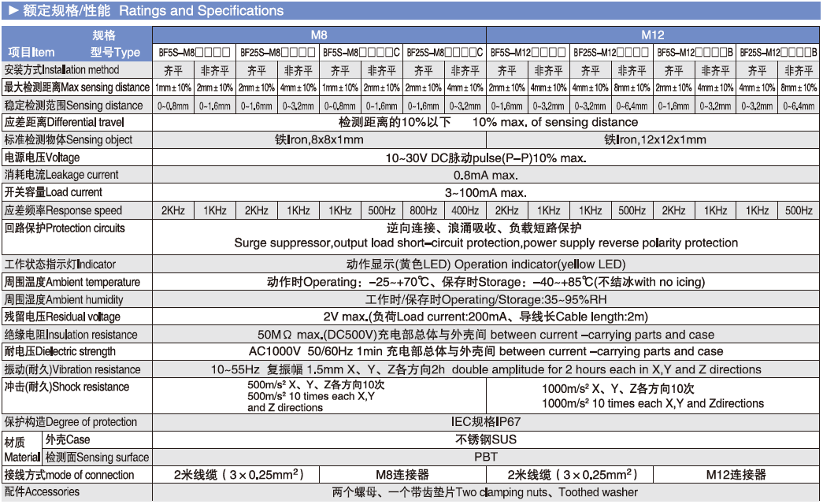Select the M8 column group header

319,35
